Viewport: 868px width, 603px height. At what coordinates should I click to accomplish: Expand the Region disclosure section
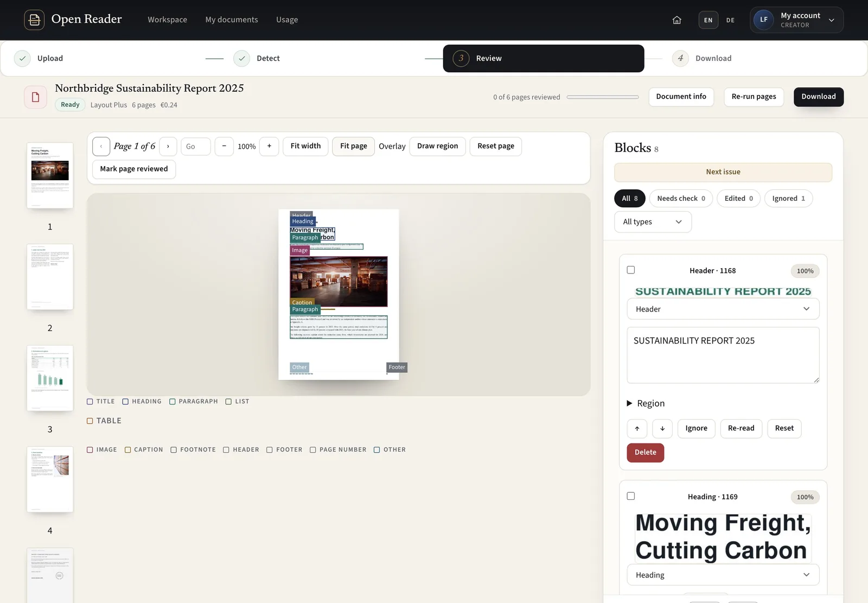coord(646,404)
